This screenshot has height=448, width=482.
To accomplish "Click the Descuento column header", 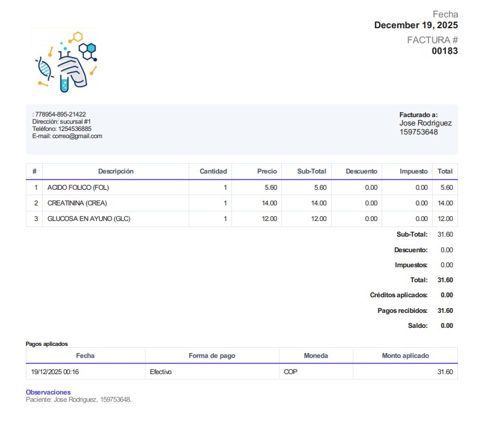I will pos(361,172).
